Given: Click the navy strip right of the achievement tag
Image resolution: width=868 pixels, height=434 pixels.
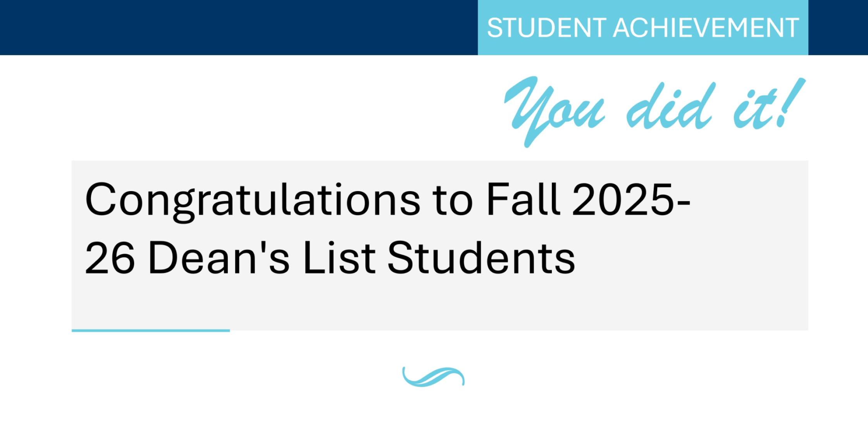Looking at the screenshot, I should pyautogui.click(x=838, y=27).
